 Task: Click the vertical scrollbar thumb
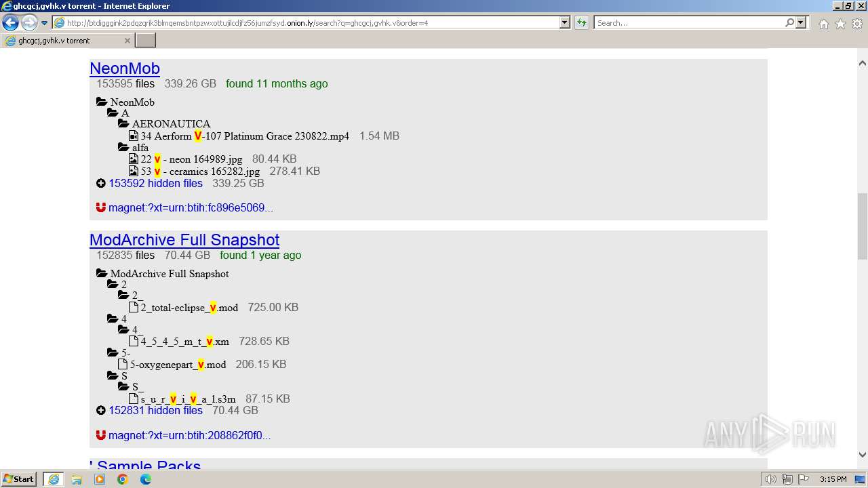[x=863, y=226]
